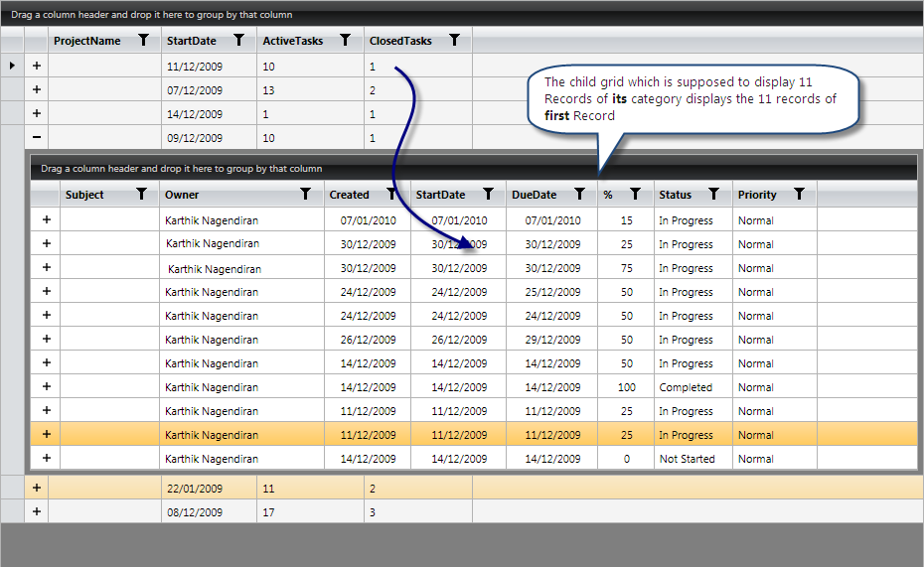Open filter for DueDate column
This screenshot has width=924, height=567.
[x=580, y=194]
